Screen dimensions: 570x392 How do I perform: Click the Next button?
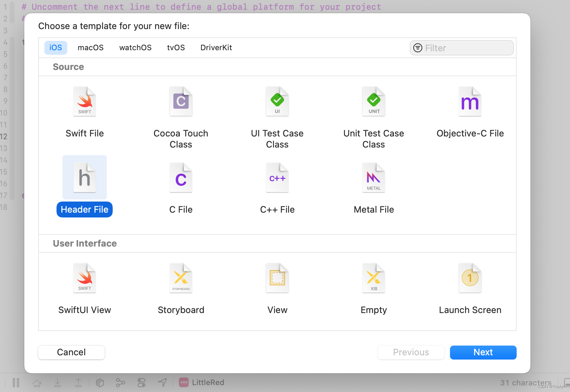coord(483,353)
